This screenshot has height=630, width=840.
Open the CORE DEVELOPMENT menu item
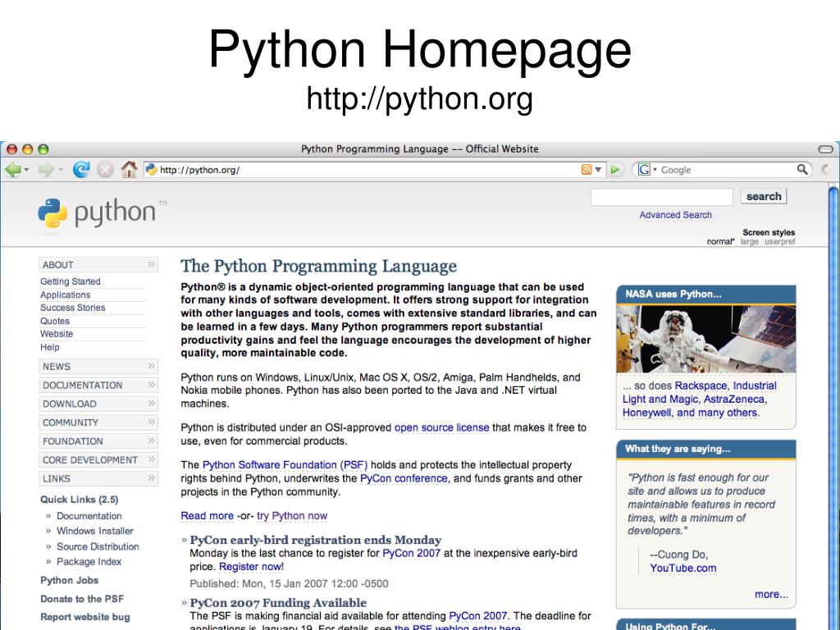pos(98,460)
